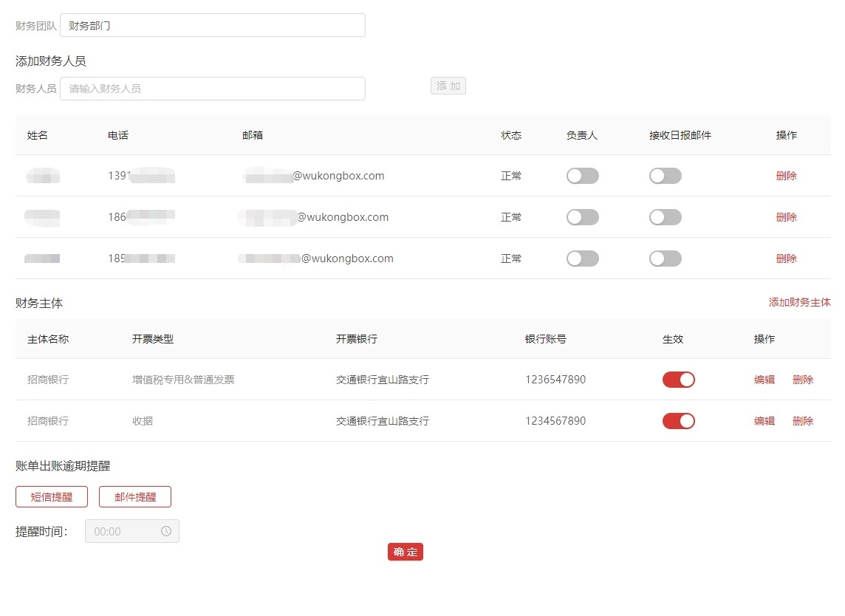
Task: Turn on 负责人 switch for the 185 phone row
Action: [x=582, y=259]
